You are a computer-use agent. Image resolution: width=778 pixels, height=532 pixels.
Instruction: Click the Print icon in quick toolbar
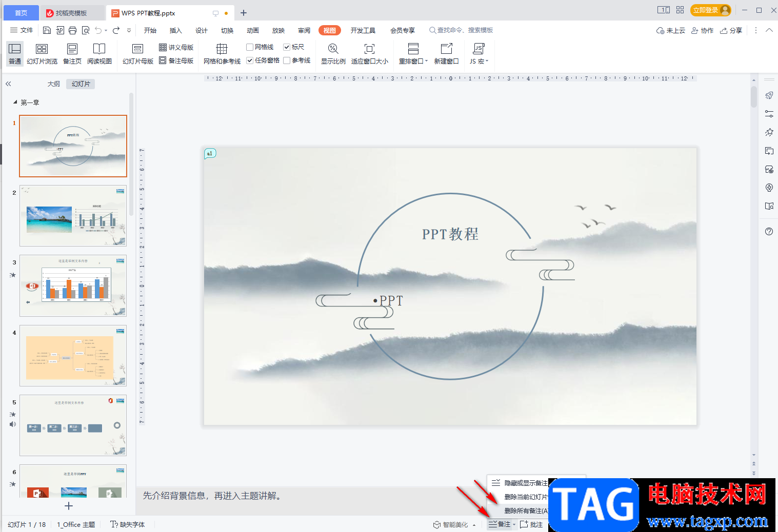(72, 30)
